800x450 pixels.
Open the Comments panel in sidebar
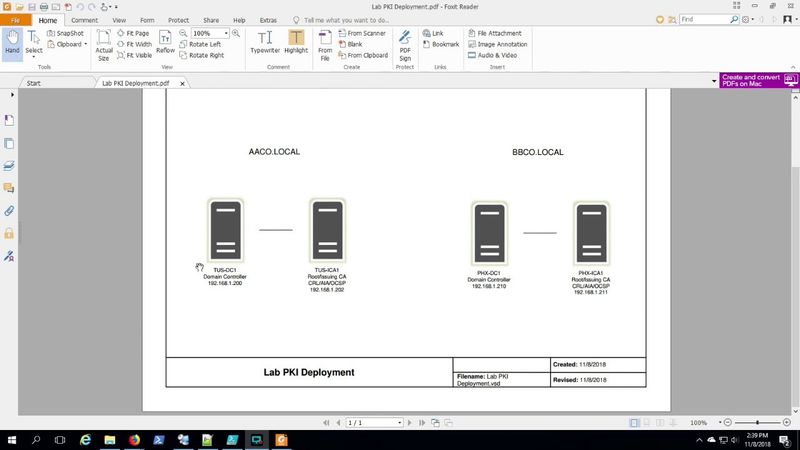(9, 188)
